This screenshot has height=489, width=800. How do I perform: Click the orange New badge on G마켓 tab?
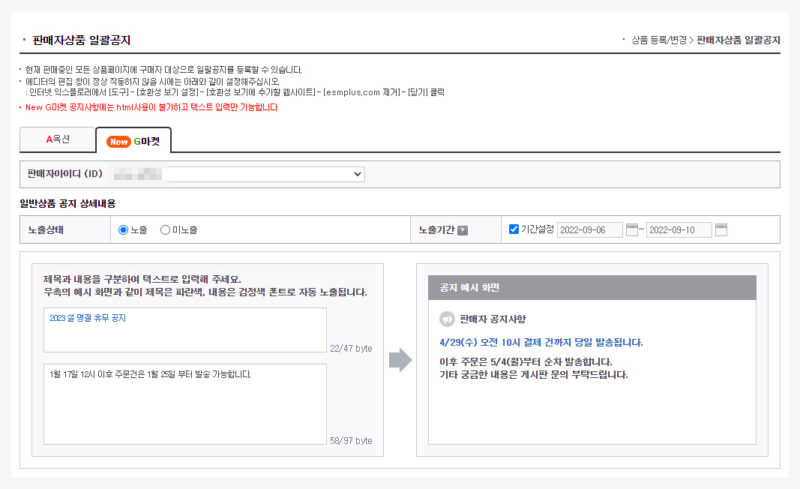coord(119,141)
